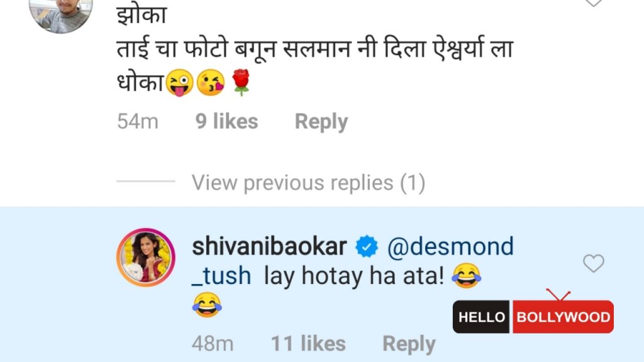Click the winking tongue-out emoji
644x362 pixels.
tap(179, 82)
